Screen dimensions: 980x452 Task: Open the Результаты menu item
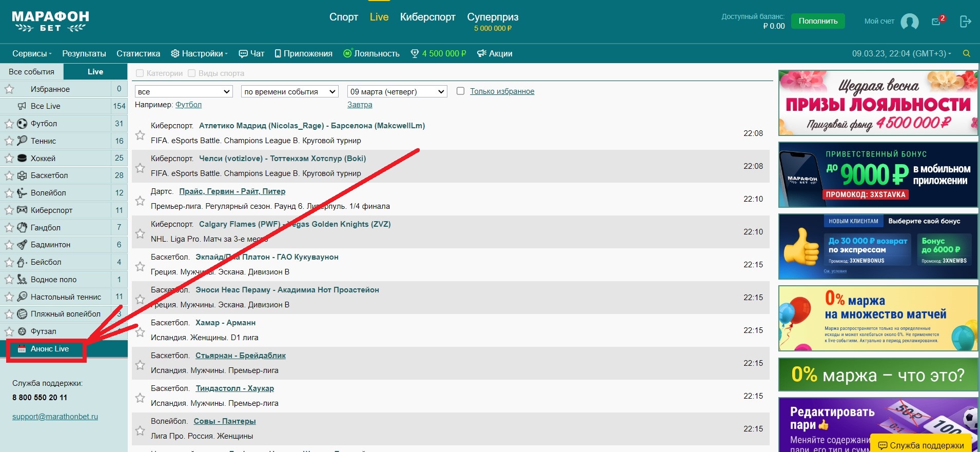pos(84,53)
